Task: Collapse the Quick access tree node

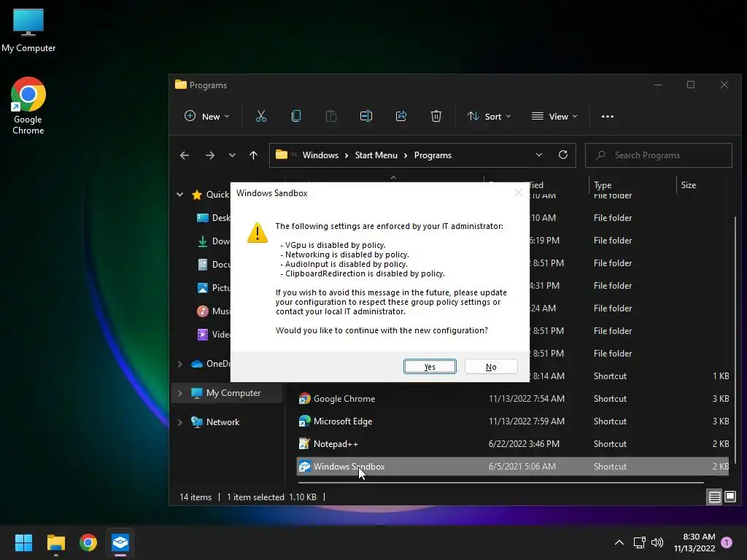Action: (179, 194)
